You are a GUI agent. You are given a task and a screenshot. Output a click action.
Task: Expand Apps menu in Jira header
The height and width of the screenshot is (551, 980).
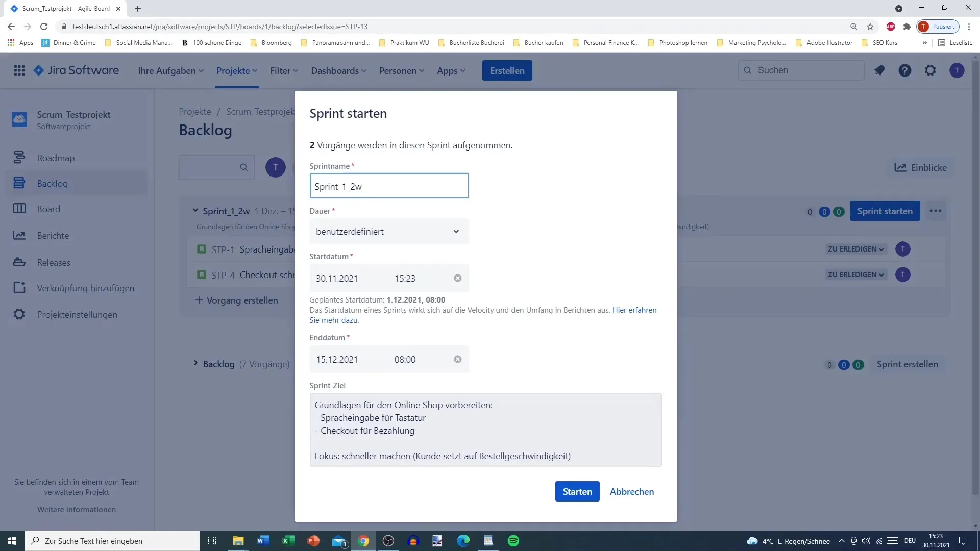pyautogui.click(x=451, y=71)
